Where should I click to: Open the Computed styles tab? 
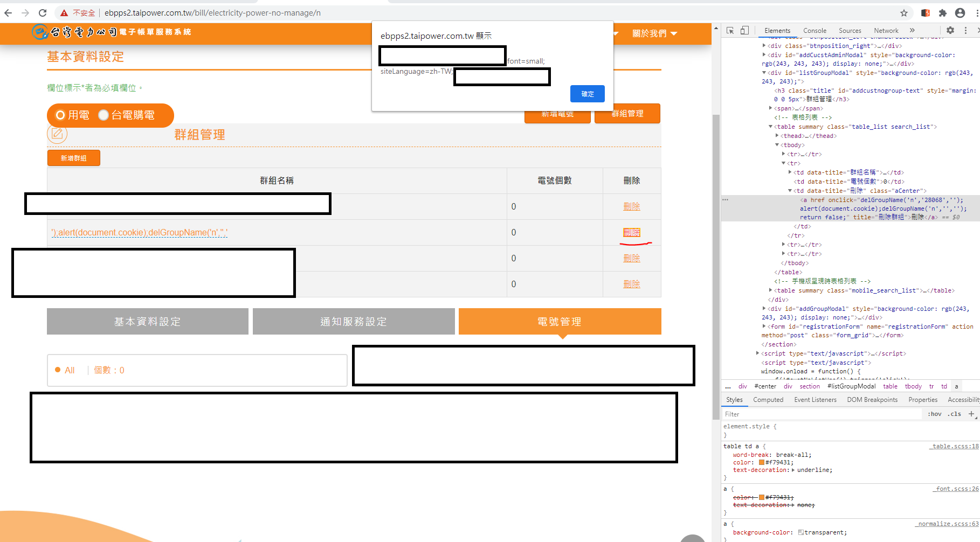click(768, 400)
